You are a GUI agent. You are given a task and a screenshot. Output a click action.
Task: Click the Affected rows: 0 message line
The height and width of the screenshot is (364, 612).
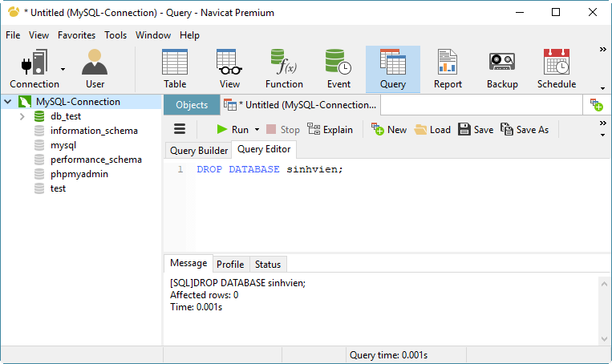[x=204, y=295]
